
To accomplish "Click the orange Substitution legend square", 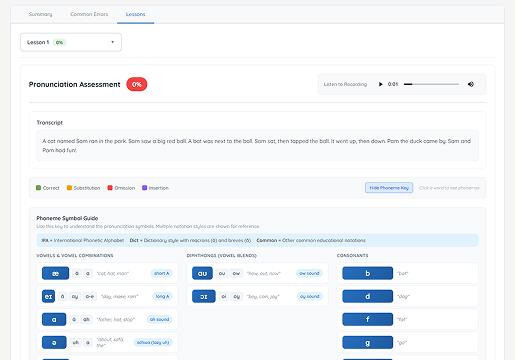I will (x=69, y=188).
